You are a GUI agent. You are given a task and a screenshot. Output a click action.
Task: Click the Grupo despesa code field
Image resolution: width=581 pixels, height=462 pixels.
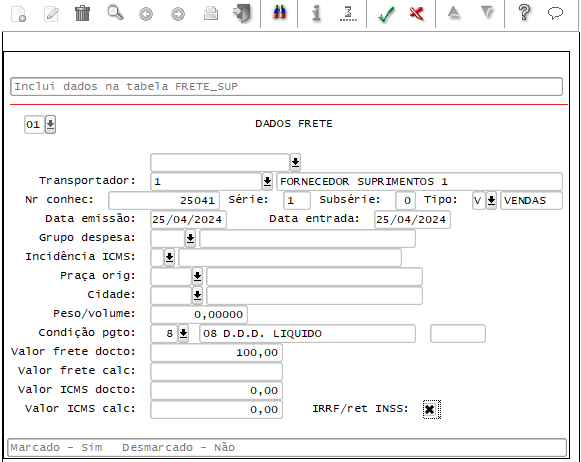point(167,239)
